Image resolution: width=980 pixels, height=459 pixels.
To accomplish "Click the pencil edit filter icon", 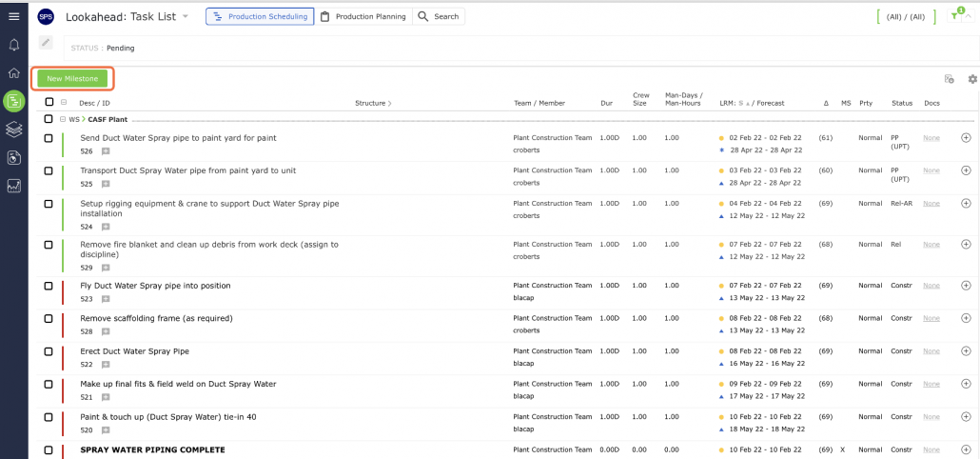I will point(46,42).
